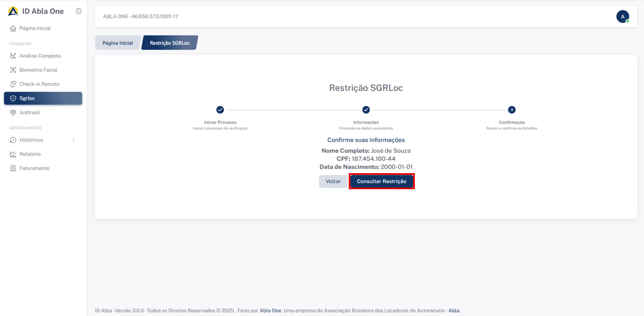This screenshot has height=316, width=644.
Task: Switch to the Página Inicial tab
Action: click(x=118, y=43)
